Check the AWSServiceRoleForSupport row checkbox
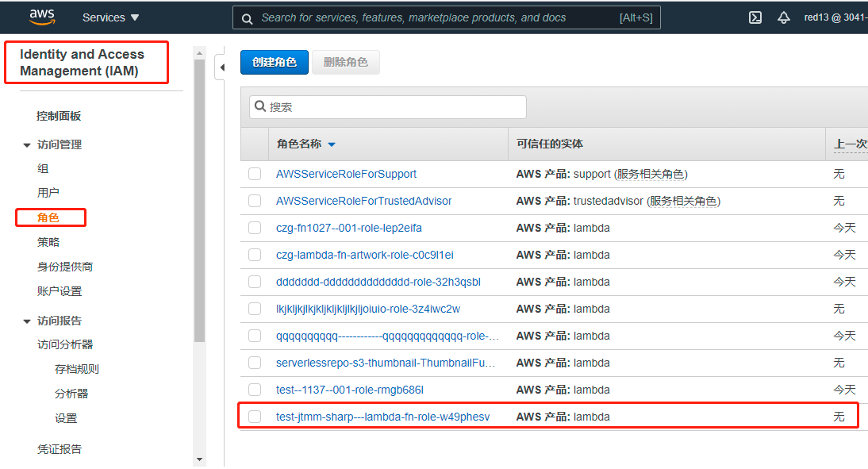 pos(255,174)
